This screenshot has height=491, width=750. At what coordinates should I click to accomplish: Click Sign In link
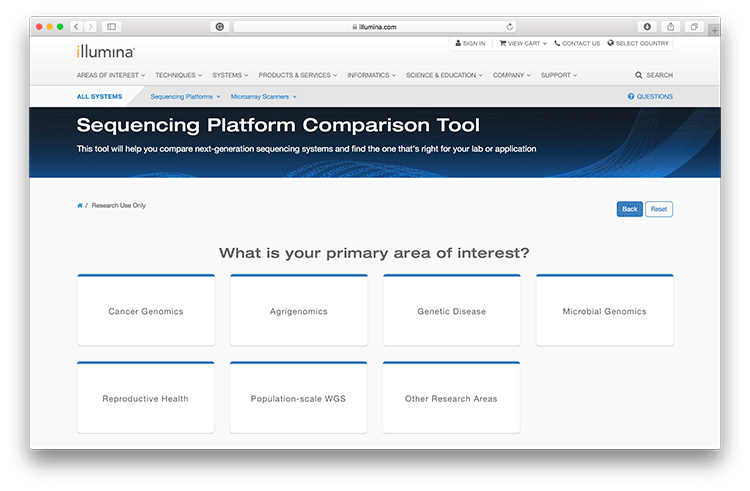(x=470, y=44)
